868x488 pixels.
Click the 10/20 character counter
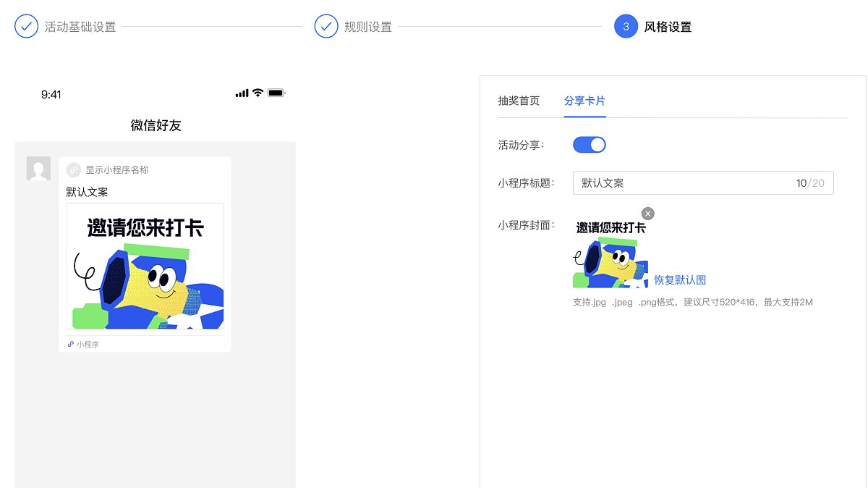[x=810, y=183]
